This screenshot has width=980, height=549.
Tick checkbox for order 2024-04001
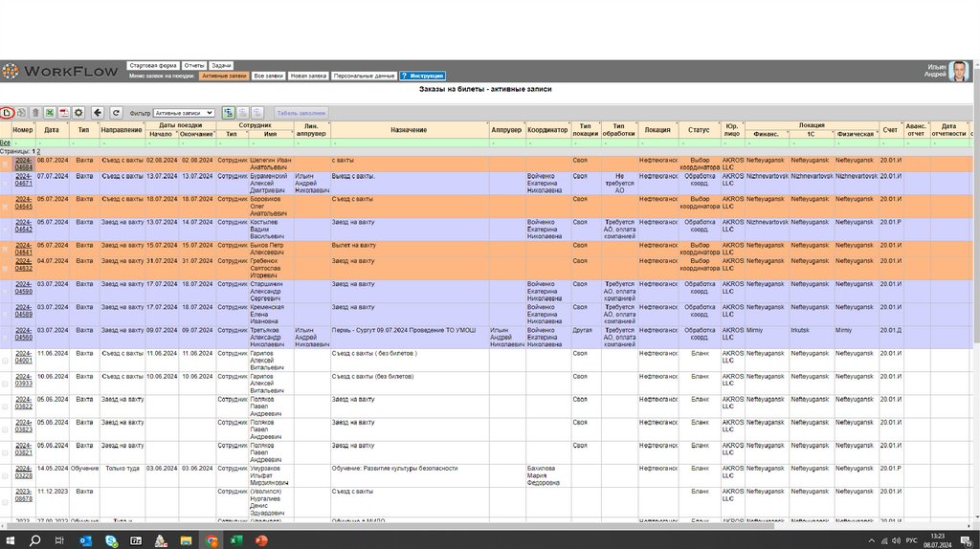click(5, 361)
